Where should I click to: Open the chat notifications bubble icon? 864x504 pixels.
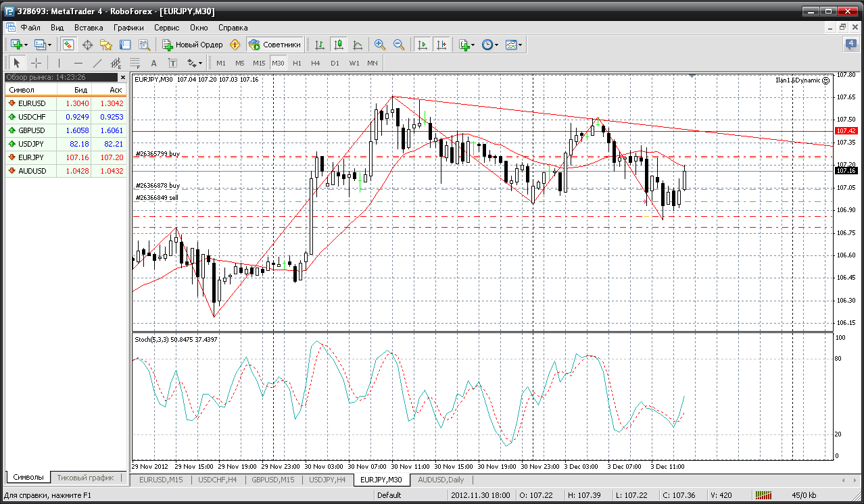(850, 45)
